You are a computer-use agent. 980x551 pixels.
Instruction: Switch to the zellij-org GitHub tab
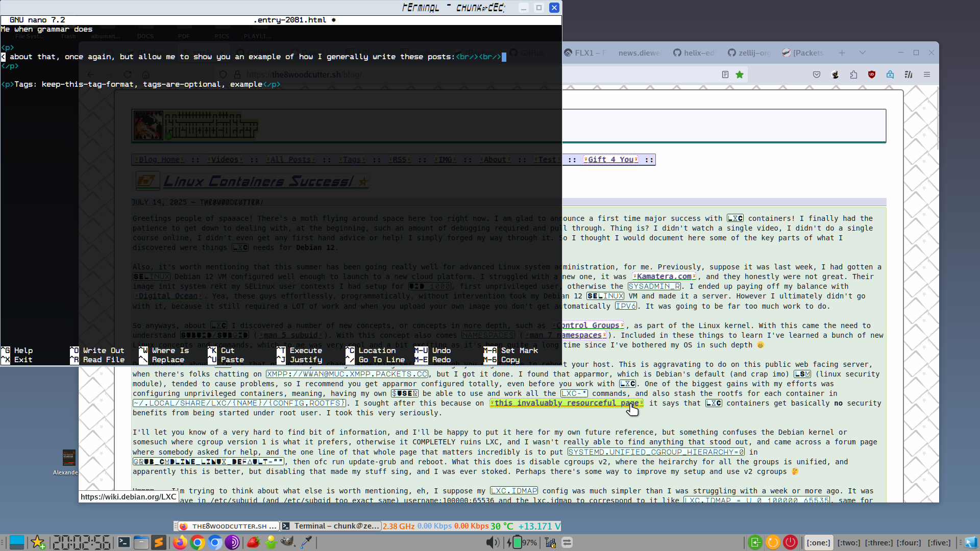749,53
